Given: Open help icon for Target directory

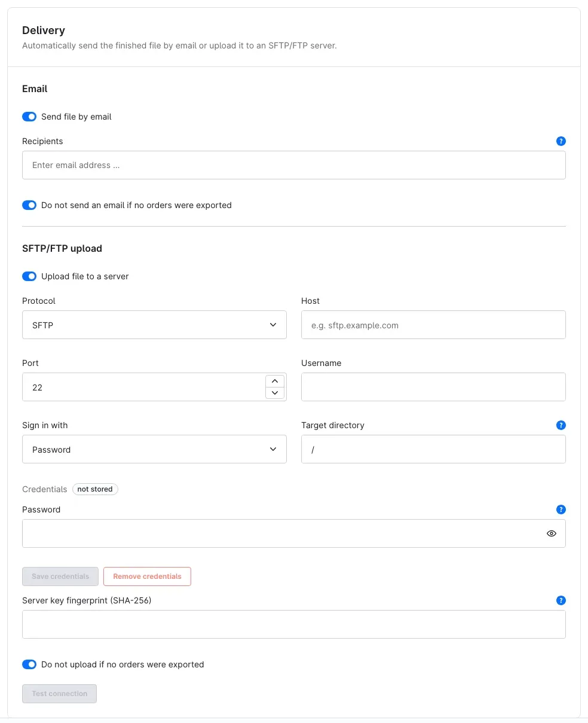Looking at the screenshot, I should click(x=561, y=425).
